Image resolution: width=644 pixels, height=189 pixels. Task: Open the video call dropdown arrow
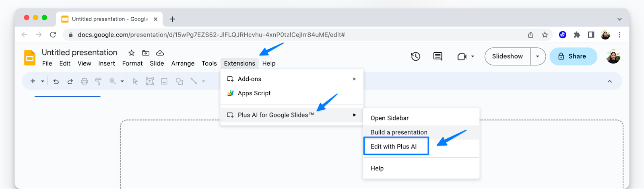point(473,57)
